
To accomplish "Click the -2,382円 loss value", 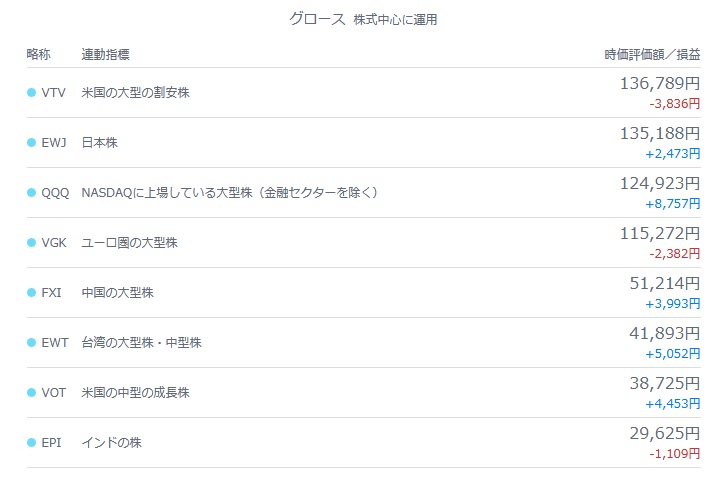I will pos(675,253).
